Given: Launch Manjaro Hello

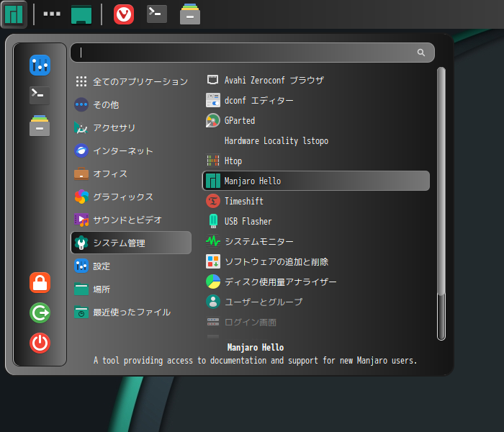Looking at the screenshot, I should [316, 181].
